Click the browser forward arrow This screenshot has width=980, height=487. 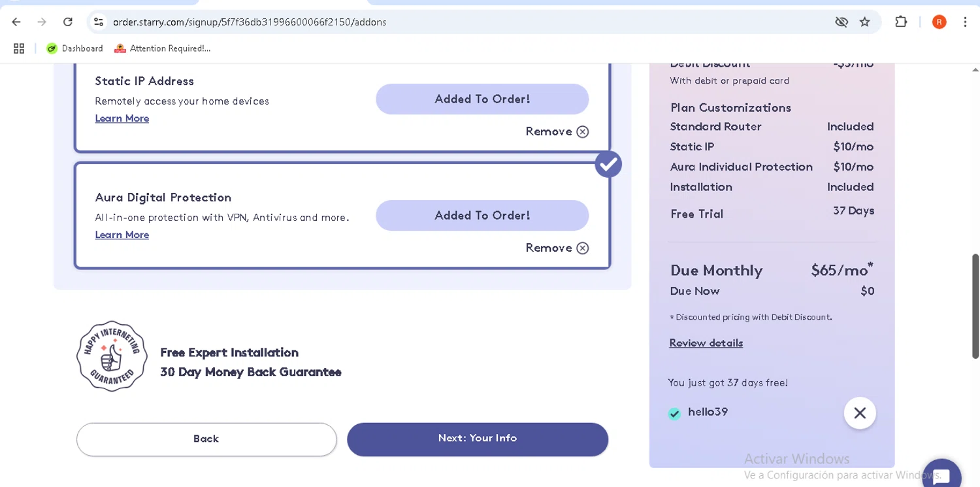pos(42,22)
